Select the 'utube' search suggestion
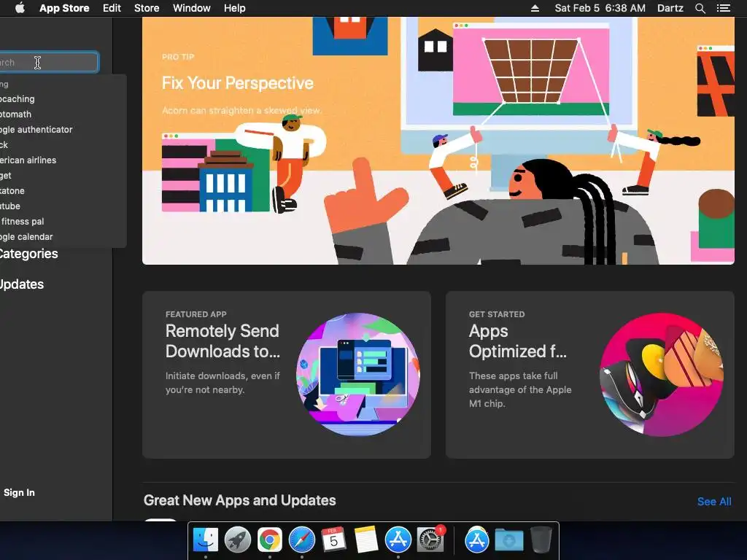The width and height of the screenshot is (747, 560). pyautogui.click(x=63, y=206)
